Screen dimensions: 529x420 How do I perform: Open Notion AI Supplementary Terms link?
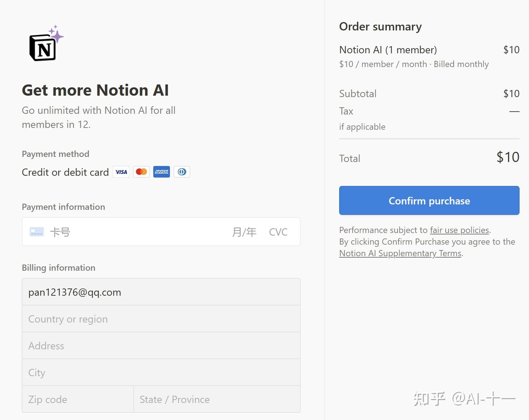(x=400, y=253)
